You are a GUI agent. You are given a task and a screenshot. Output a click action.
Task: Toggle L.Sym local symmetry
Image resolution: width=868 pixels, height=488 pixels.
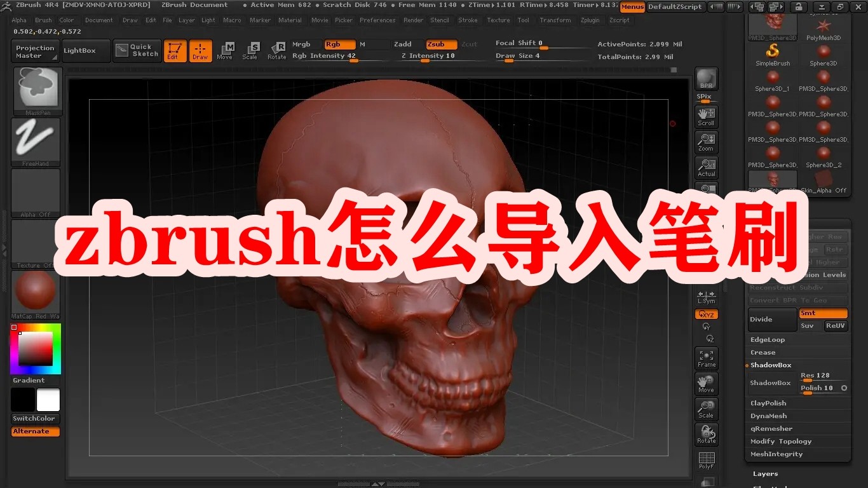706,297
